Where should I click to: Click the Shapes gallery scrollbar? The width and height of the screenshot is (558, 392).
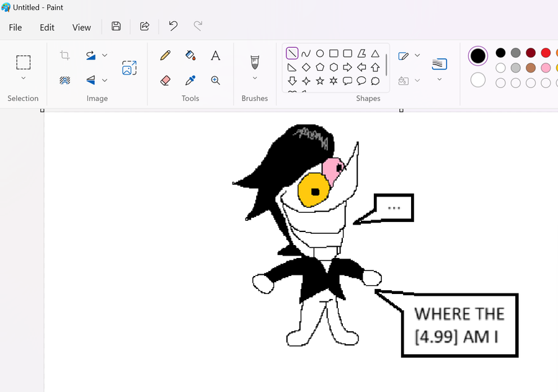[x=386, y=65]
